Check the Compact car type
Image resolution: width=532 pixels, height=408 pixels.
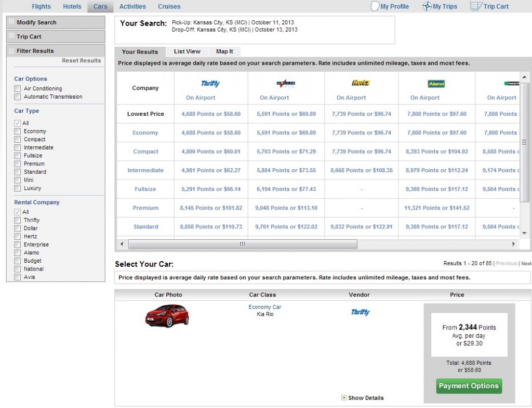[17, 139]
